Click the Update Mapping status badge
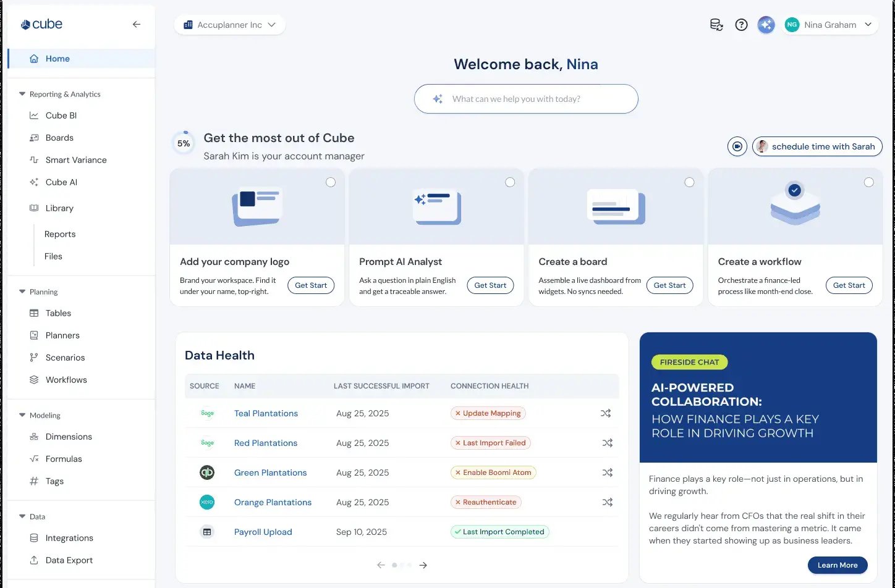Screen dimensions: 895x588 (x=488, y=413)
